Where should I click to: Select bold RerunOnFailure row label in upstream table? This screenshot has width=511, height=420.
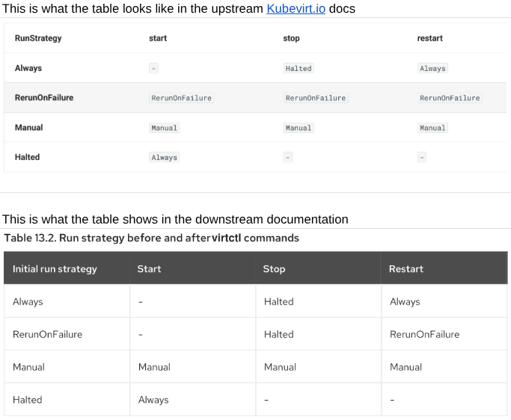tap(44, 98)
